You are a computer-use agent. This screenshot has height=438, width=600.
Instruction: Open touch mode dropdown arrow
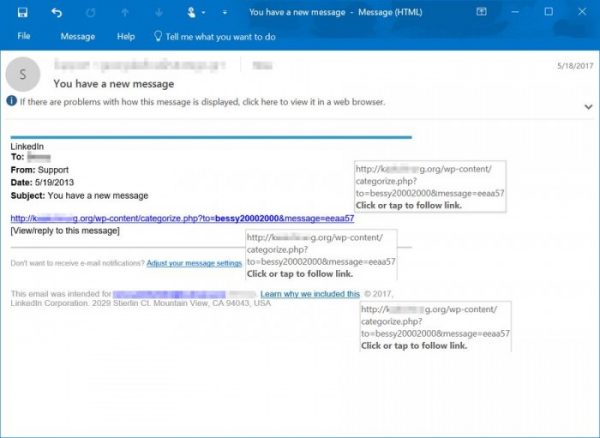(204, 13)
